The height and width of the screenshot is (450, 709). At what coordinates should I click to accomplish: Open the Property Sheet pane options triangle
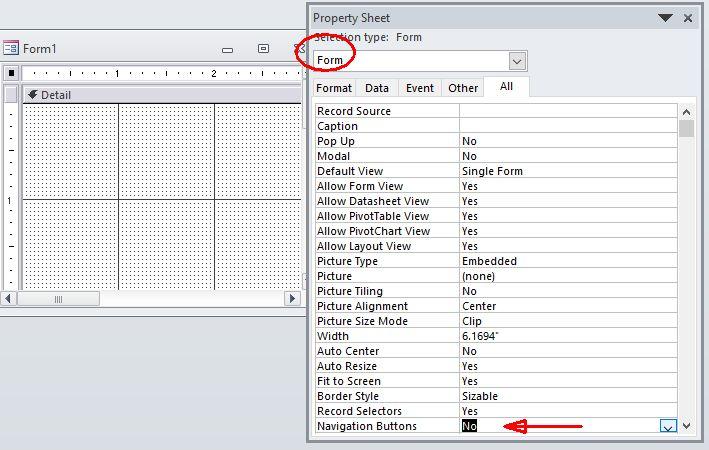[665, 18]
